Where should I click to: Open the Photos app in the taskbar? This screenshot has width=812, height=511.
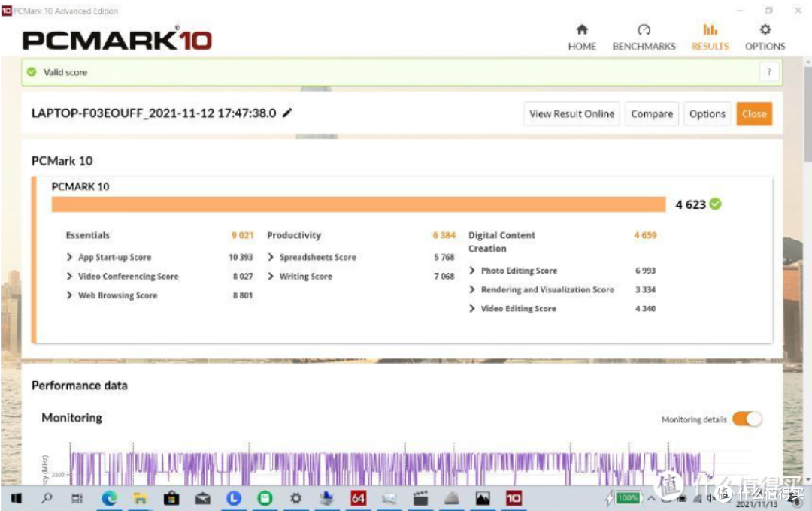(x=483, y=498)
